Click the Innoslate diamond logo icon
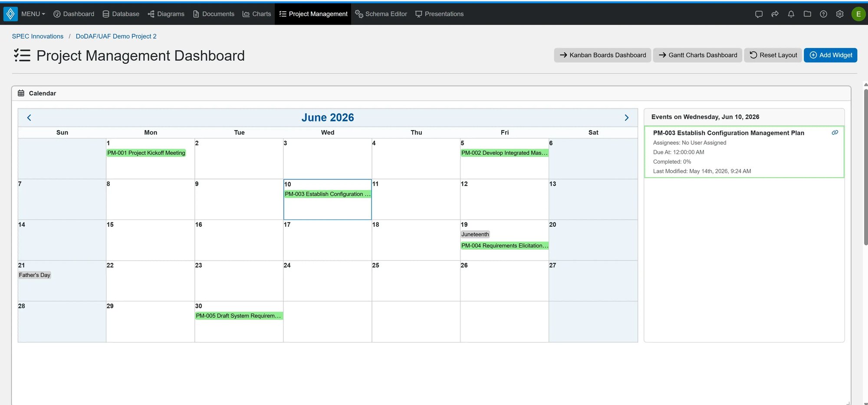 10,14
